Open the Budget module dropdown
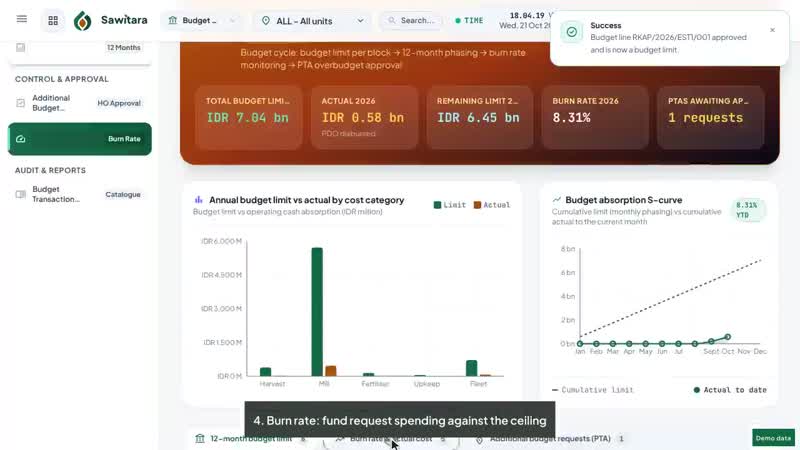800x450 pixels. 202,20
